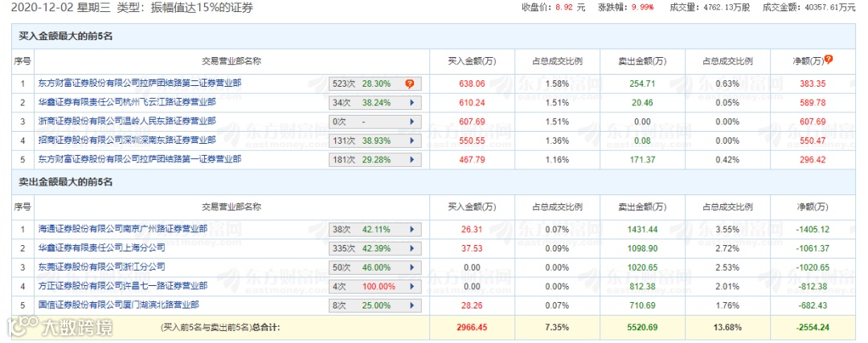Click buy amount 610.24
The image size is (868, 343).
473,103
